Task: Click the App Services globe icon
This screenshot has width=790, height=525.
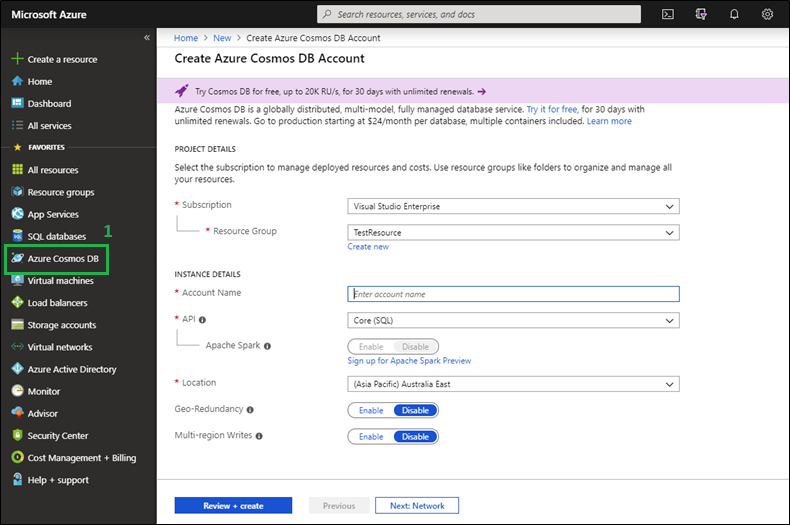Action: 17,214
